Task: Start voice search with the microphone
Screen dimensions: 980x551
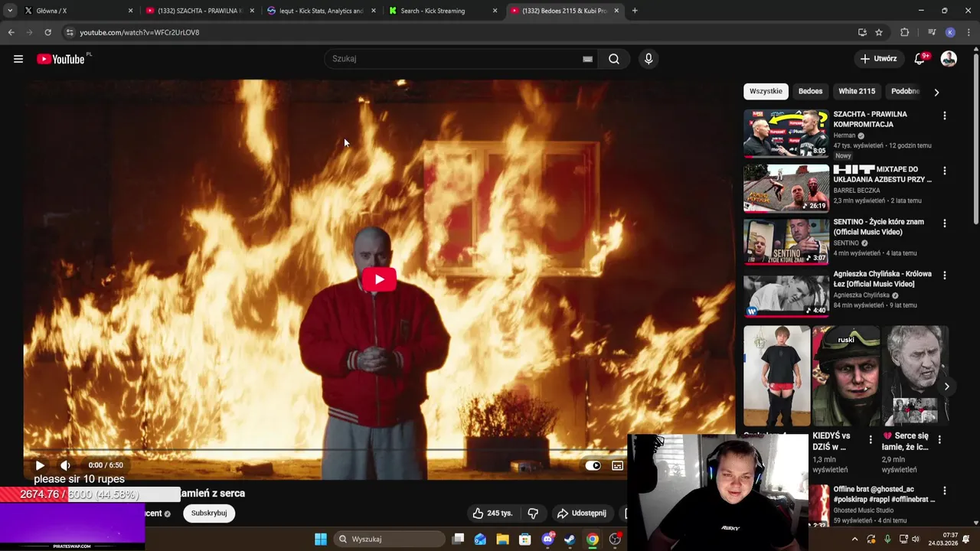Action: (648, 59)
